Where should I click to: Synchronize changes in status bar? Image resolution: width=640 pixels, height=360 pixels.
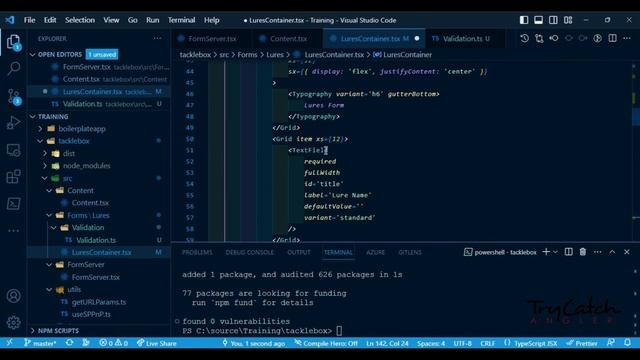coord(70,343)
